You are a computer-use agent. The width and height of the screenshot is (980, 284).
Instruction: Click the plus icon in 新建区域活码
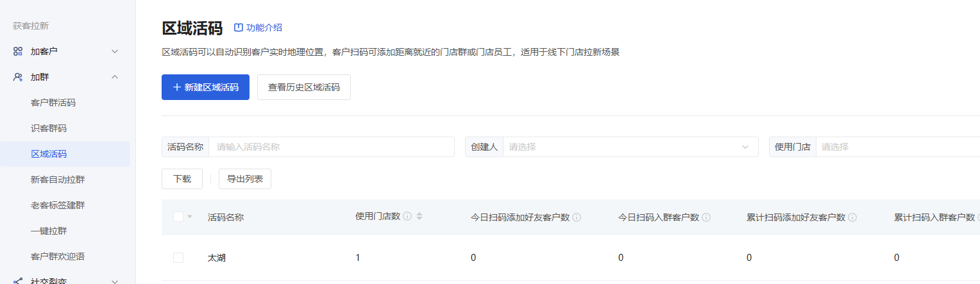[x=177, y=87]
